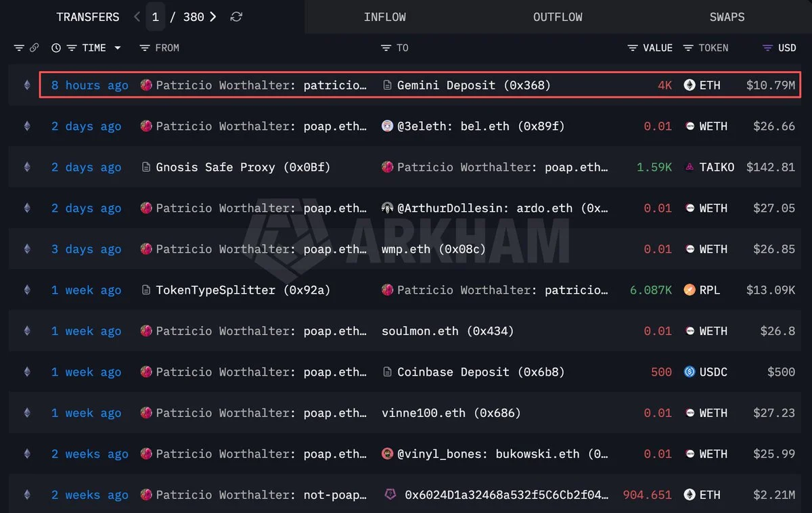Click the clock icon beside TIME

tap(56, 48)
